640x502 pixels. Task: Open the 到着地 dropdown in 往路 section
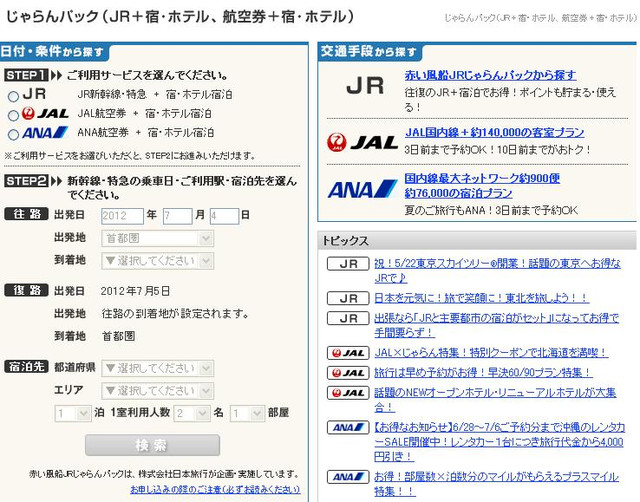point(158,261)
